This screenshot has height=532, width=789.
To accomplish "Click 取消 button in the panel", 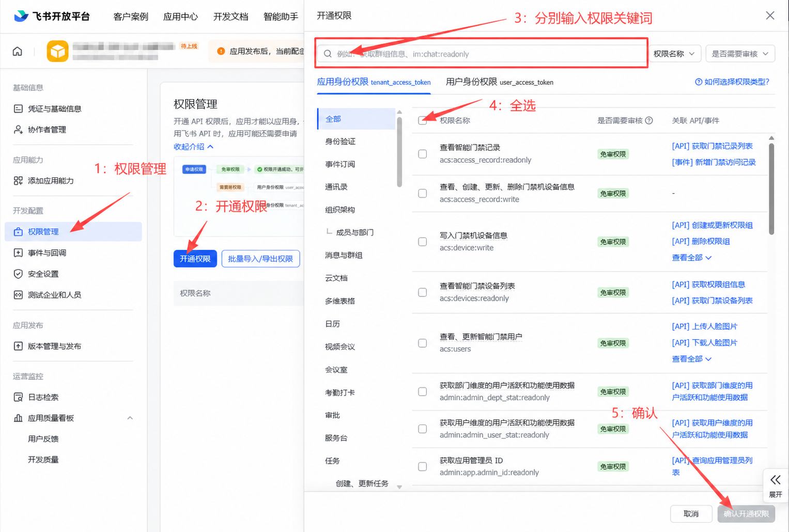I will tap(691, 513).
